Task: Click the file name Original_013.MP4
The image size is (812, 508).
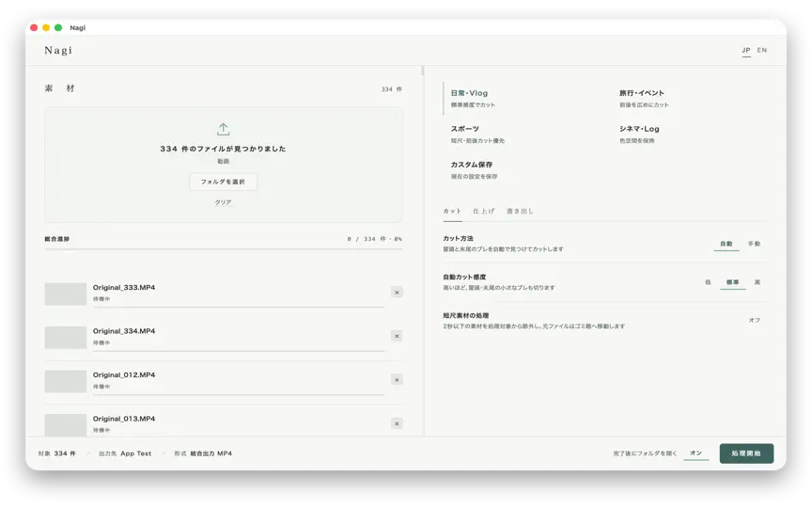Action: 124,419
